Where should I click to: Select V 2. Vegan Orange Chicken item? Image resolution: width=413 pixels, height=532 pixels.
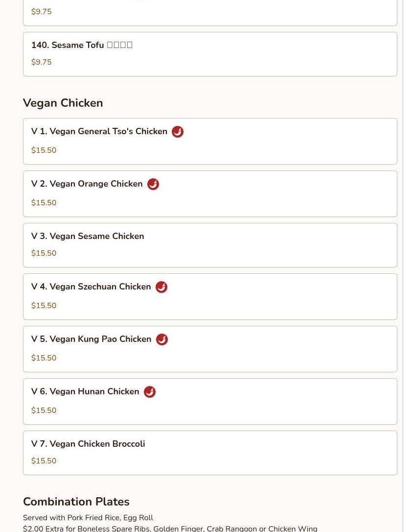pyautogui.click(x=210, y=193)
